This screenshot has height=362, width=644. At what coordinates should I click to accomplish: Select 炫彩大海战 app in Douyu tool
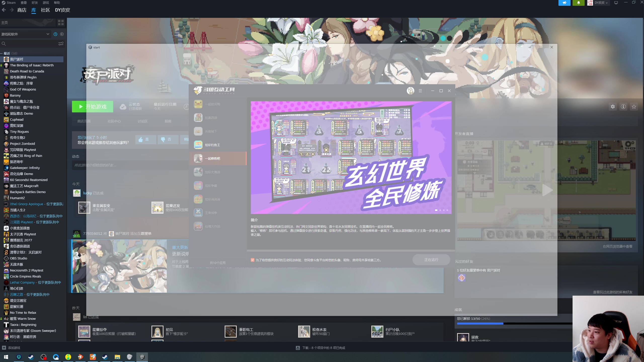tap(218, 172)
